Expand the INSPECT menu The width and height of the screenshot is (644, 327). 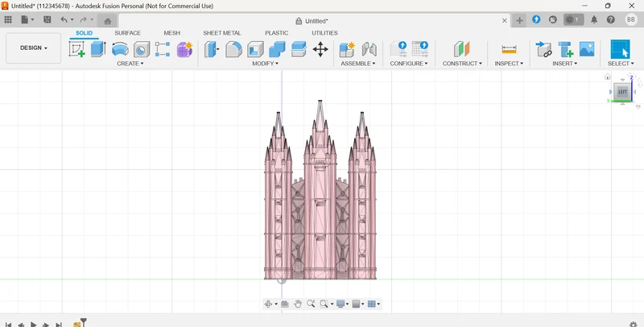[x=509, y=64]
